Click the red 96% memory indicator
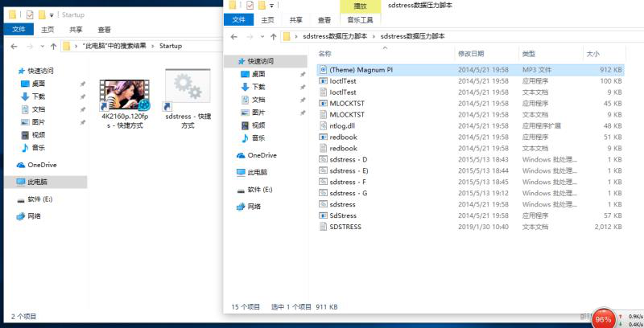The width and height of the screenshot is (644, 328). 603,318
